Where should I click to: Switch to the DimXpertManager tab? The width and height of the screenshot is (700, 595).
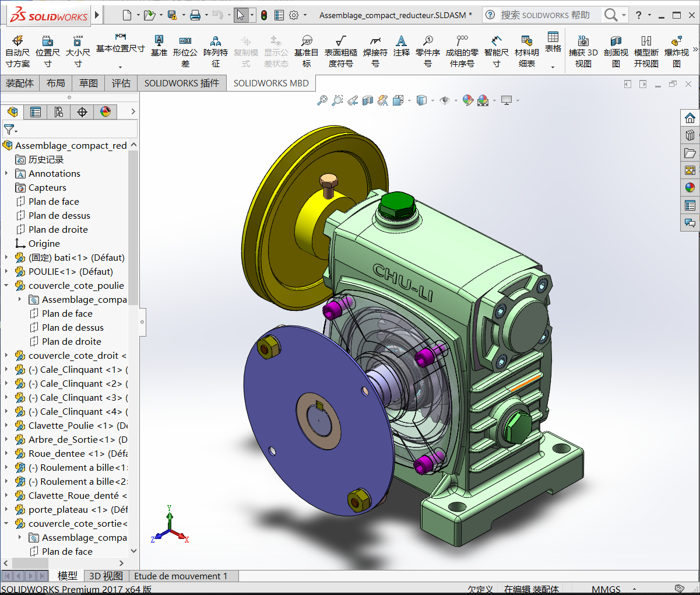click(82, 111)
